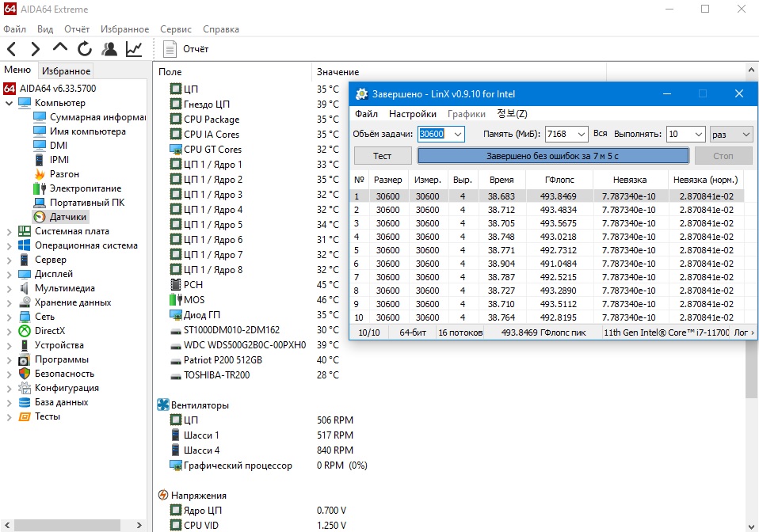
Task: Expand the Хранение данных node
Action: 9,302
